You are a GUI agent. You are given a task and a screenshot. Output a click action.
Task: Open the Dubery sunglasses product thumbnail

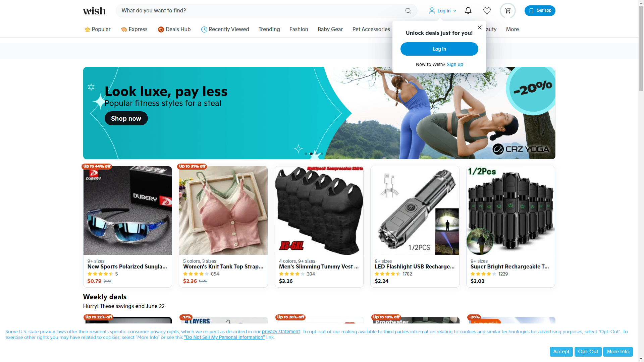[x=127, y=210]
